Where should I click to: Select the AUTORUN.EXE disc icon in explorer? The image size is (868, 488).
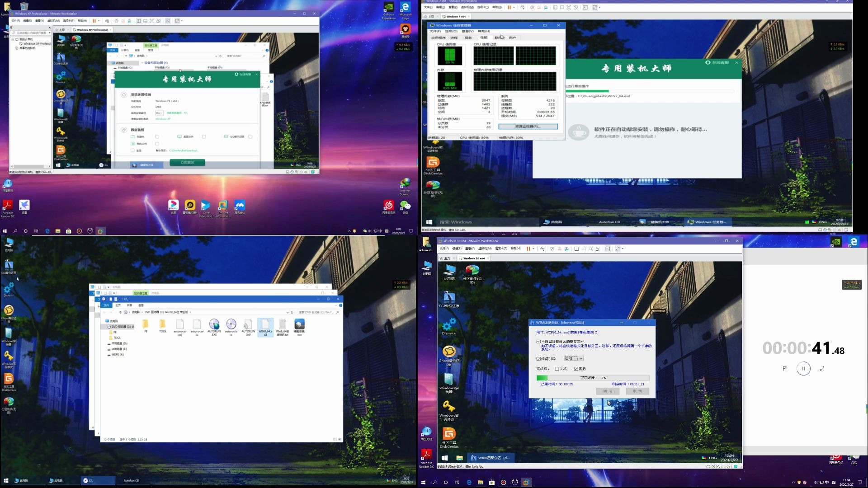(214, 327)
